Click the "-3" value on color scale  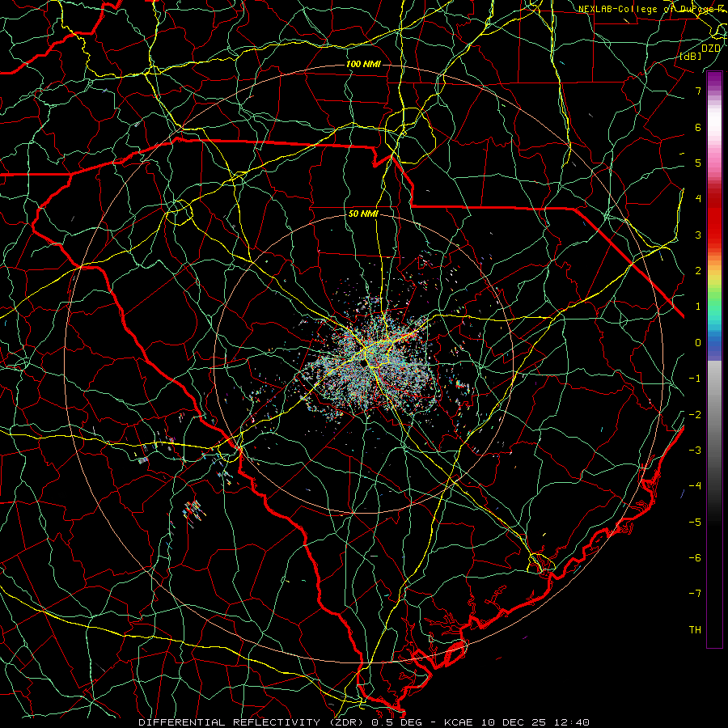(x=695, y=451)
